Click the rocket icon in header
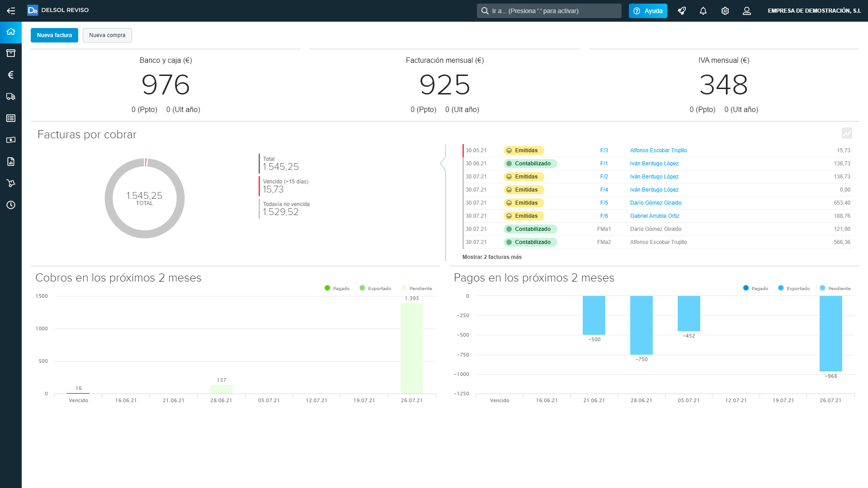This screenshot has height=488, width=868. coord(682,11)
